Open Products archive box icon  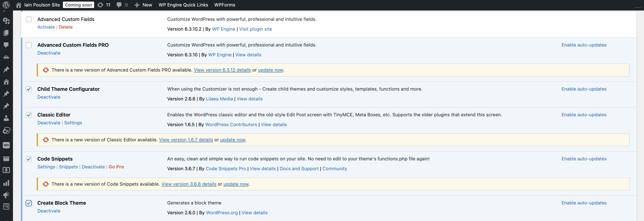click(x=6, y=159)
